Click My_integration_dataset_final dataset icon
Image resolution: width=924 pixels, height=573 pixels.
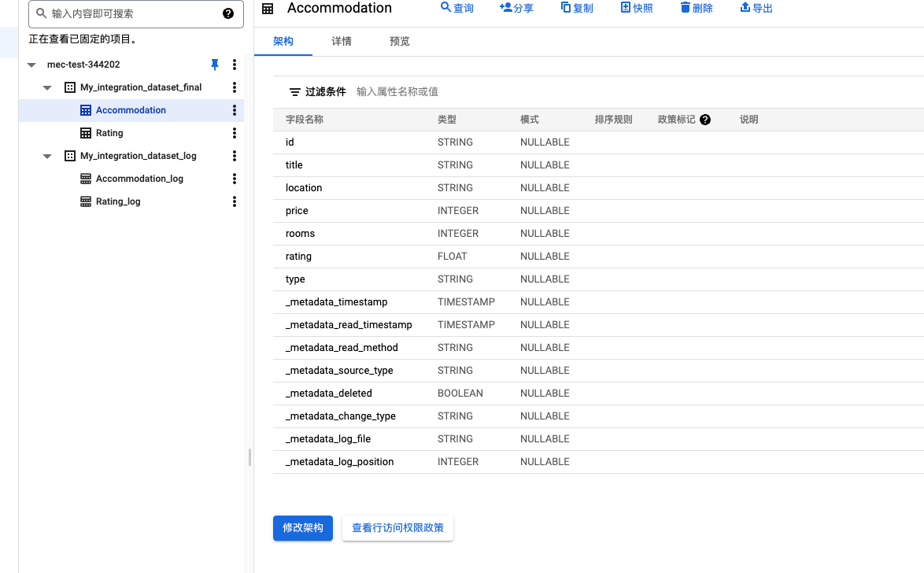pos(69,87)
